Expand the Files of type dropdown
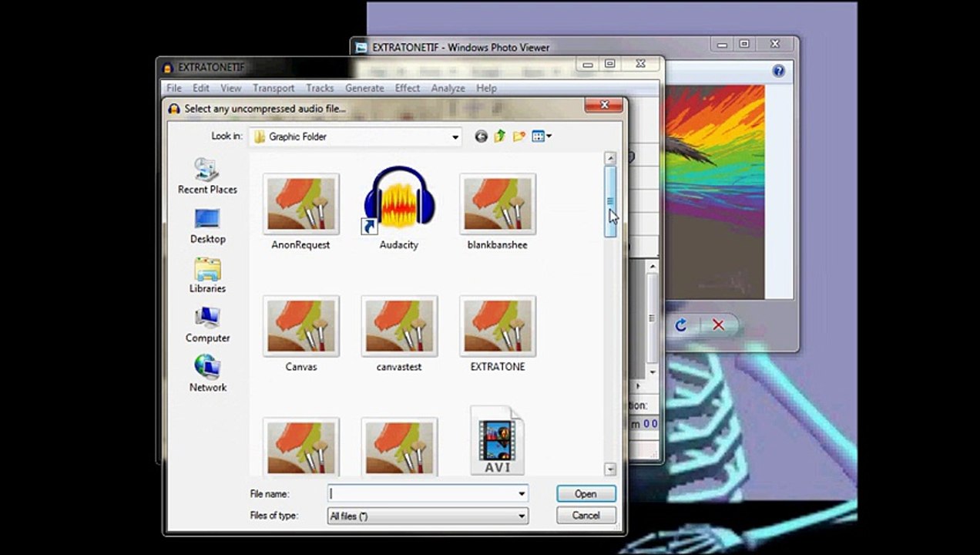This screenshot has width=980, height=555. [x=522, y=516]
